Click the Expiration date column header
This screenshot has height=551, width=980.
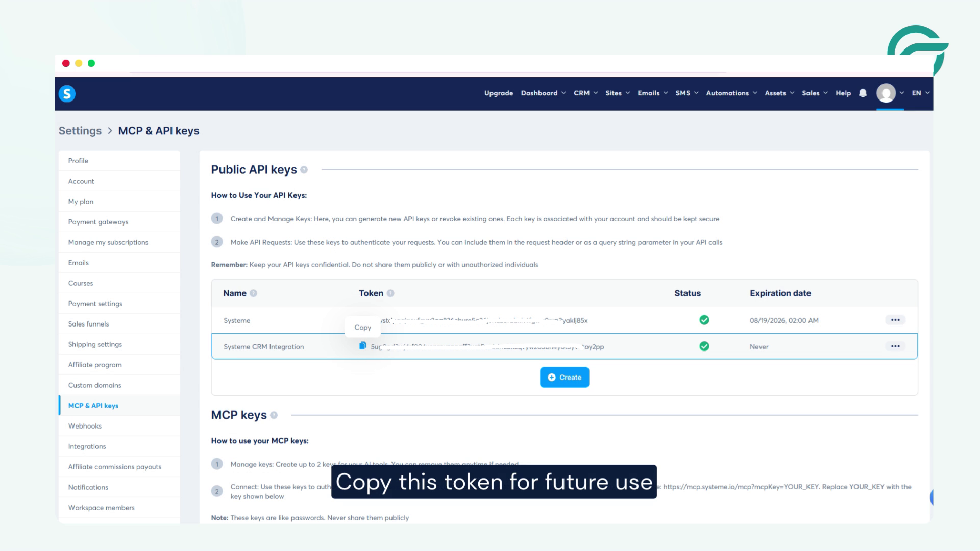tap(780, 293)
